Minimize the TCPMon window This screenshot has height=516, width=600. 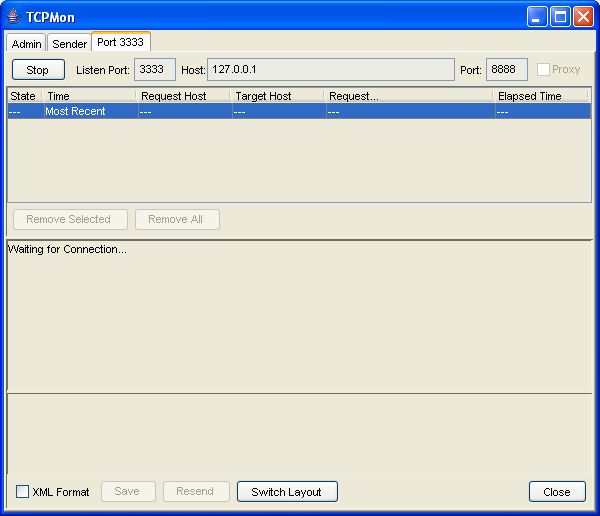[x=537, y=17]
